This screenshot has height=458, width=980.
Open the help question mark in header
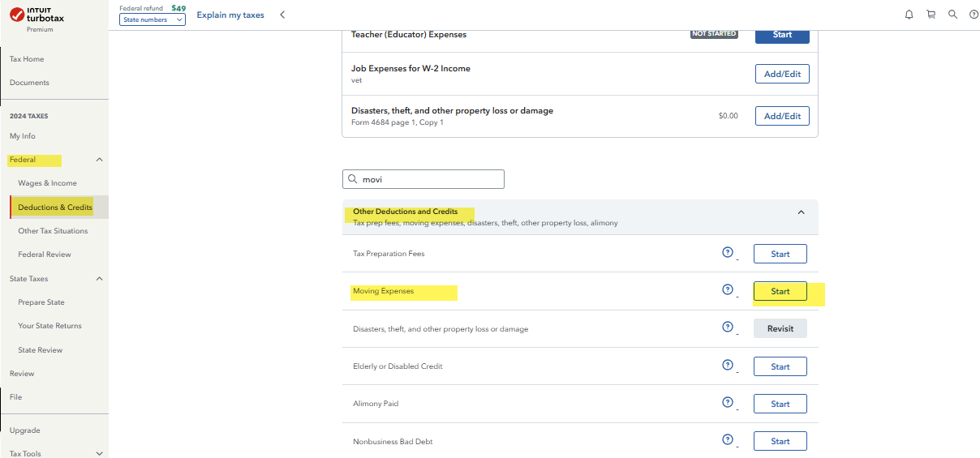(x=974, y=15)
